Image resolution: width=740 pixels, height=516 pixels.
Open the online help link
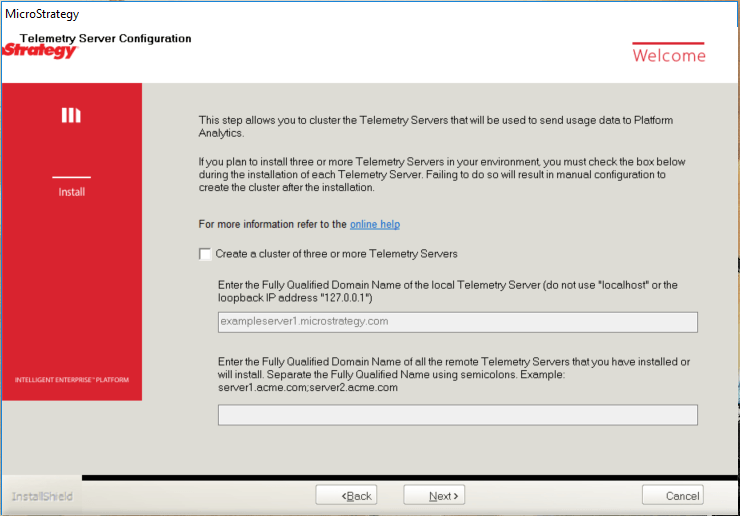click(374, 224)
